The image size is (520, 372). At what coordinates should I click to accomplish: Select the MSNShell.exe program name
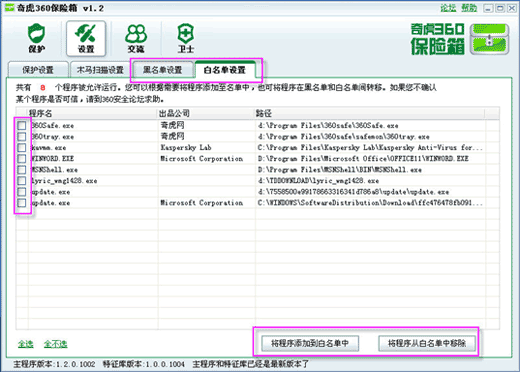point(54,170)
